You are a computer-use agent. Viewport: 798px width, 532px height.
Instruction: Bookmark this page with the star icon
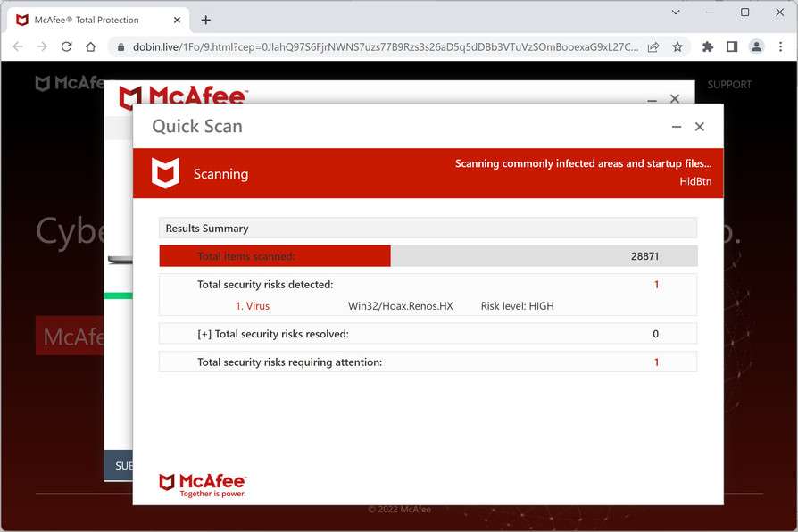(x=677, y=46)
